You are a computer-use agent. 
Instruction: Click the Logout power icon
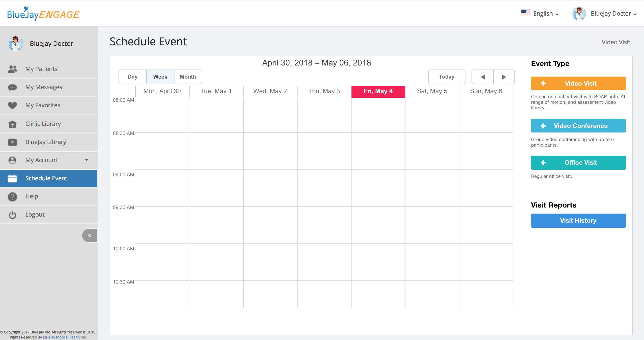click(x=12, y=215)
